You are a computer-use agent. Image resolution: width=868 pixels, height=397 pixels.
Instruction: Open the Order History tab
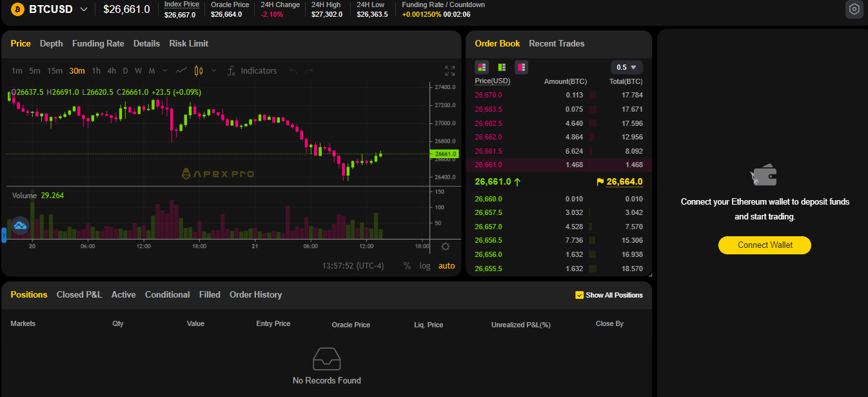point(255,294)
